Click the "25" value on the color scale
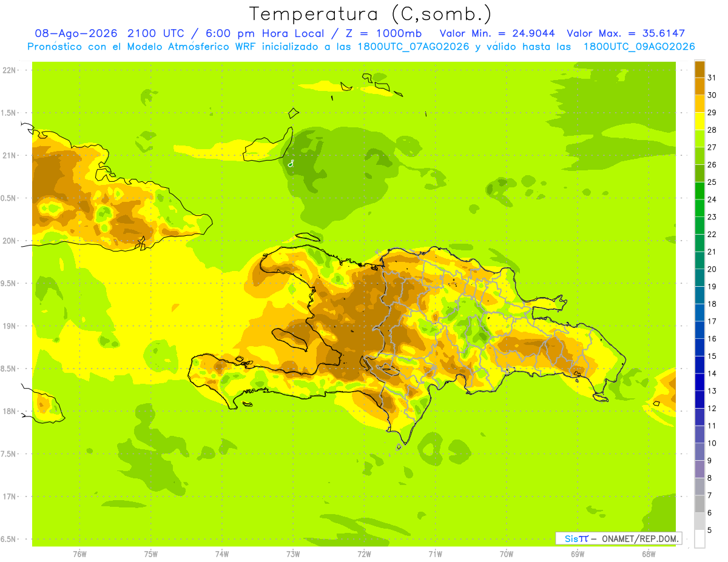The height and width of the screenshot is (562, 728). (x=712, y=182)
